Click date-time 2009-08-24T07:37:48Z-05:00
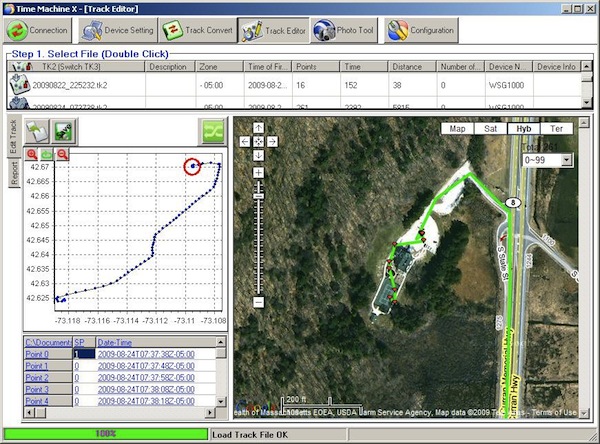The width and height of the screenshot is (600, 444). [x=146, y=366]
